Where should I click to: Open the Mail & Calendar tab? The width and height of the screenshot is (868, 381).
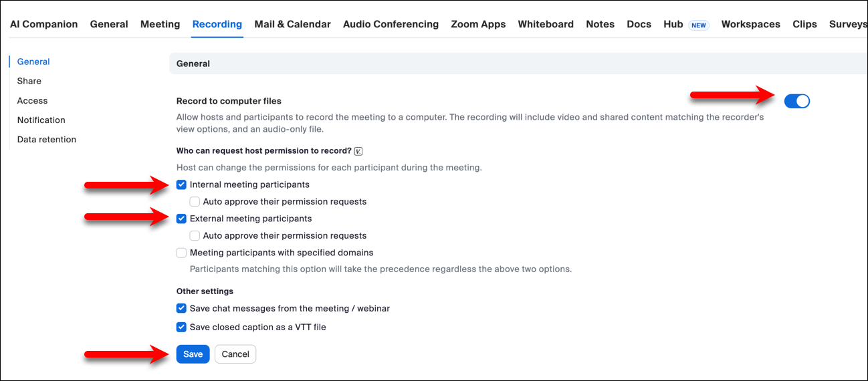coord(292,24)
